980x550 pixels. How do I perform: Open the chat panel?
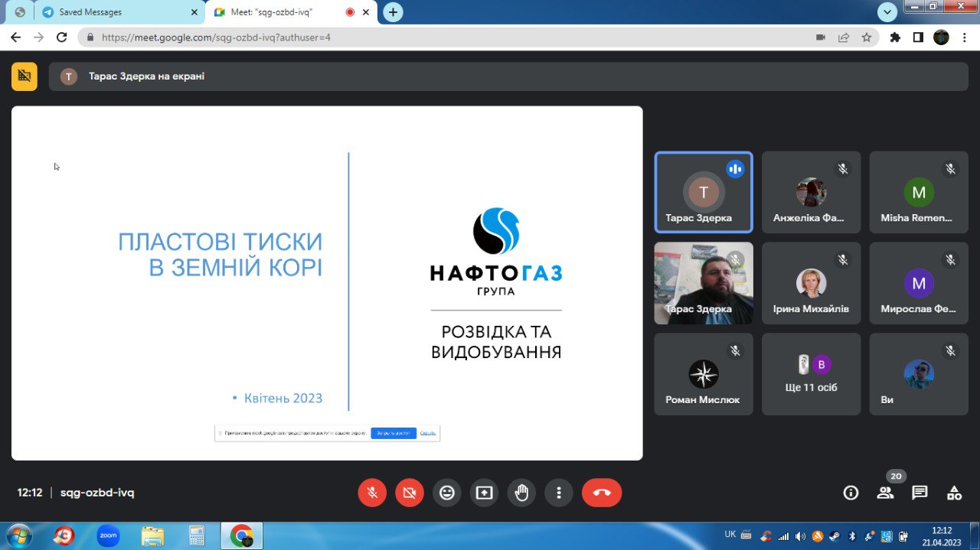point(920,493)
